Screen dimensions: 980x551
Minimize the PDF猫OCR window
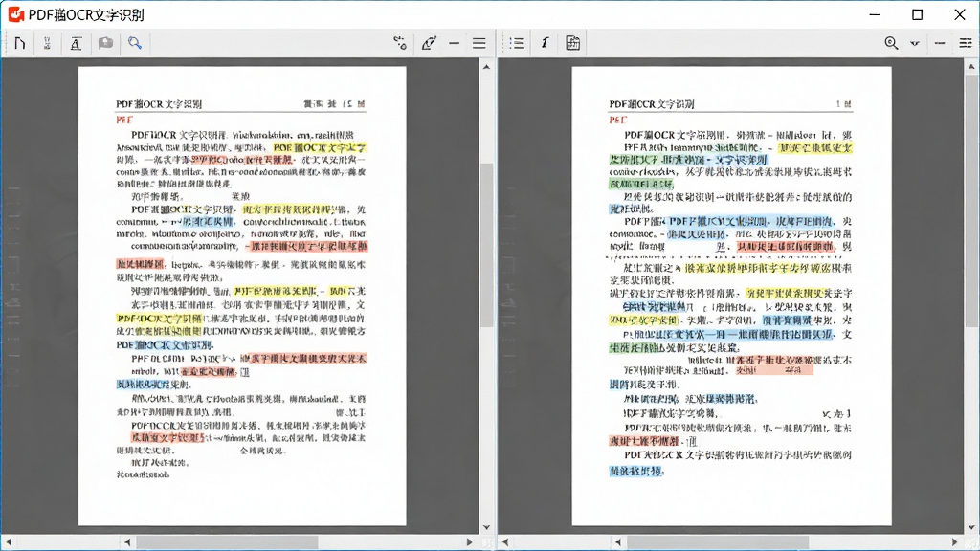pyautogui.click(x=875, y=14)
